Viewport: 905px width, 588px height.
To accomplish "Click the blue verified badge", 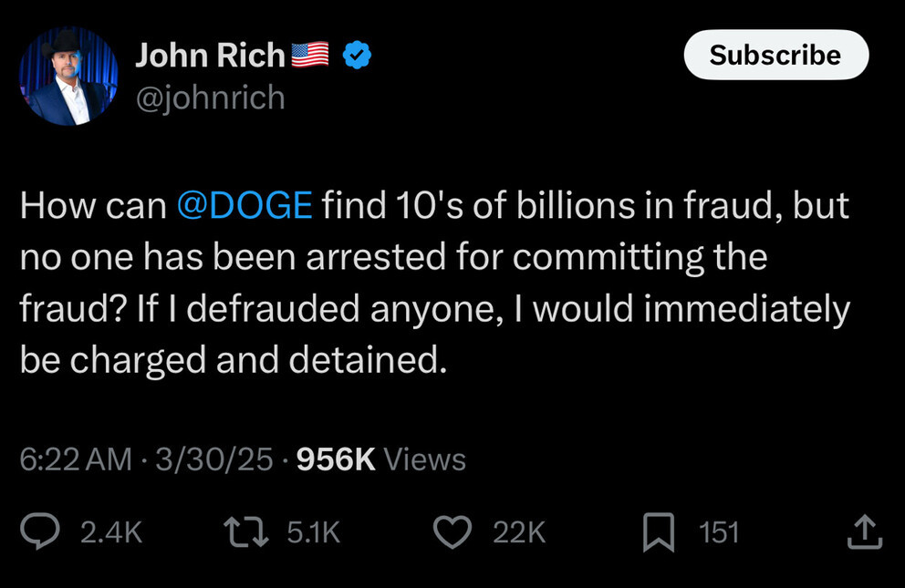I will click(356, 57).
